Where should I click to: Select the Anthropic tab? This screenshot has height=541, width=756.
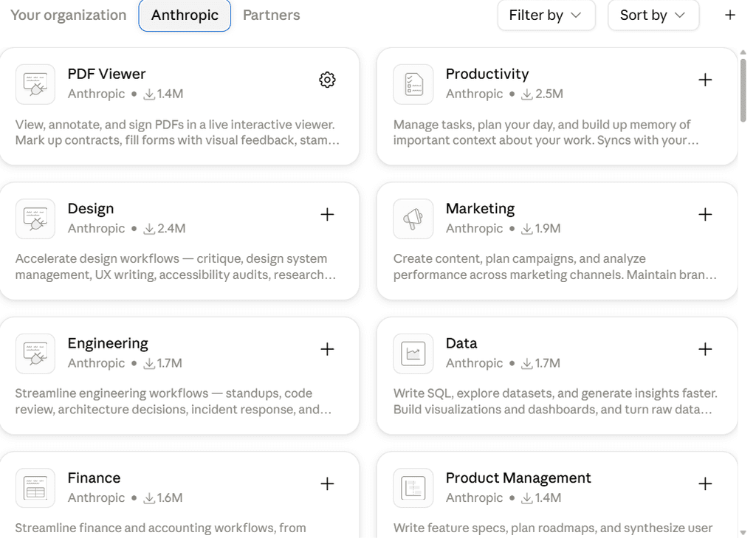pyautogui.click(x=185, y=15)
